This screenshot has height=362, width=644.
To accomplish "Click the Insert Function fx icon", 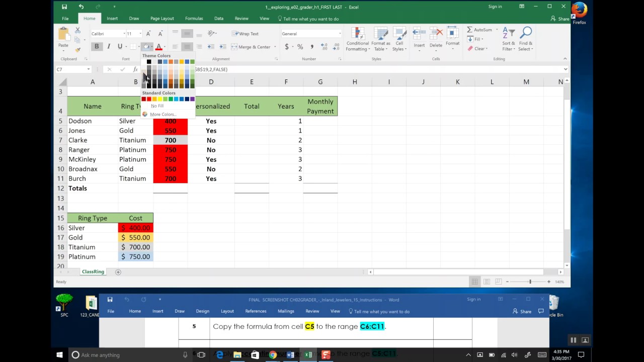I will coord(135,69).
